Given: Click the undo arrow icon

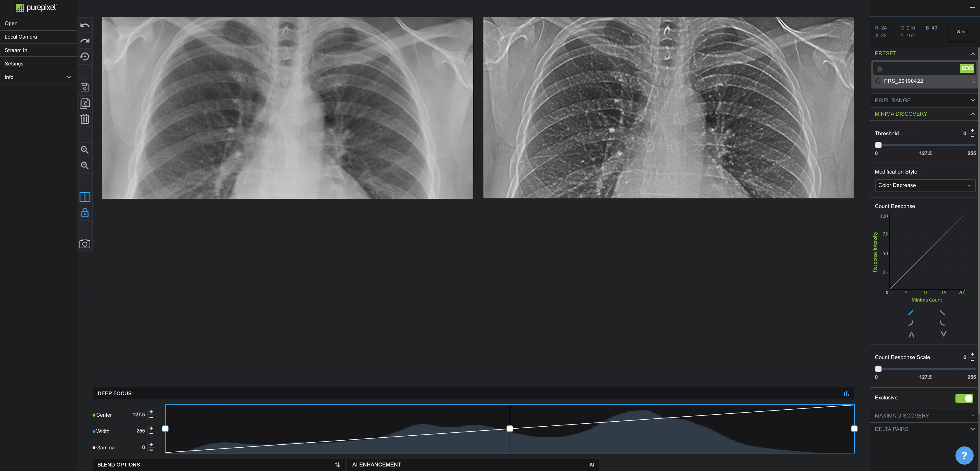Looking at the screenshot, I should point(85,25).
